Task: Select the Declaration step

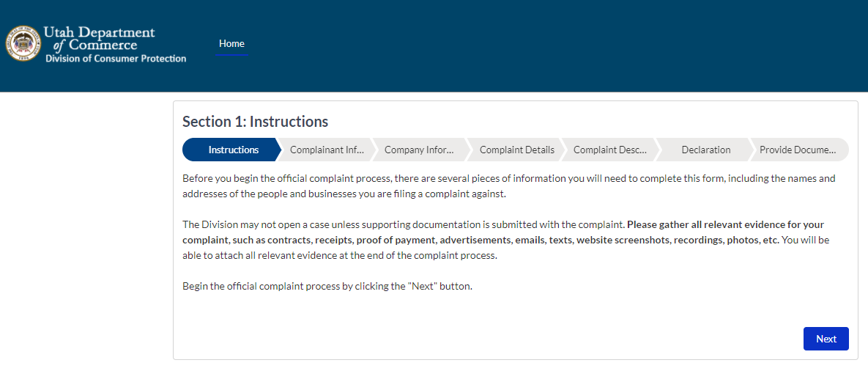Action: [706, 150]
